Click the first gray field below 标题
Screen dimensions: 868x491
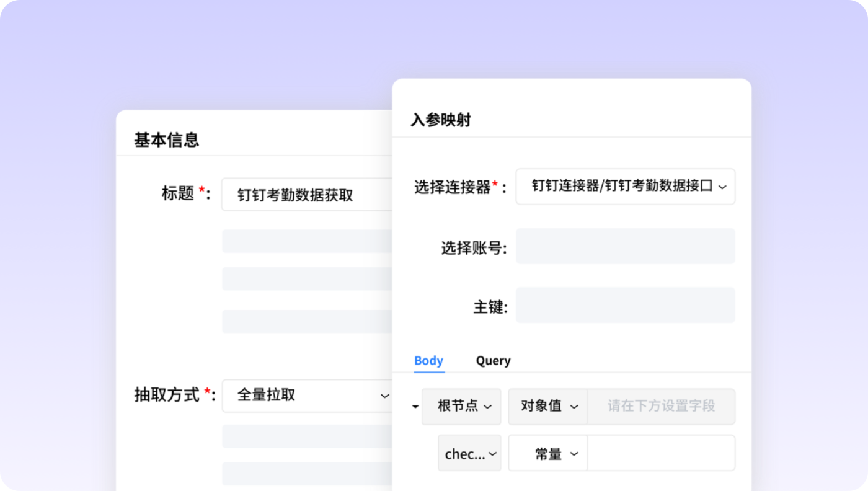307,241
